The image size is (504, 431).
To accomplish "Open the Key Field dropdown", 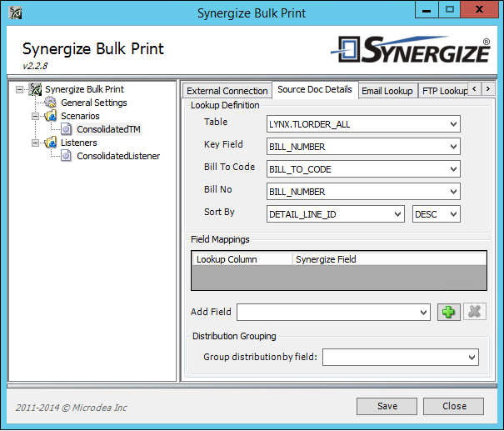I will tap(453, 147).
